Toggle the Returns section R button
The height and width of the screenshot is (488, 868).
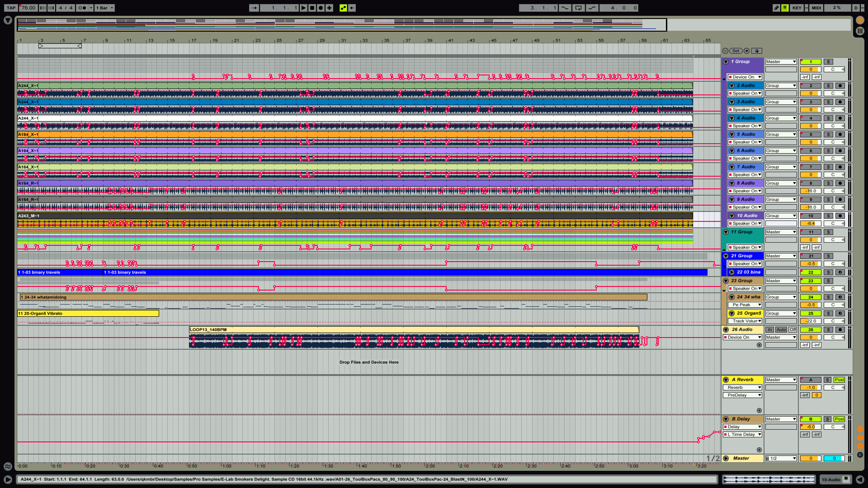tap(860, 438)
